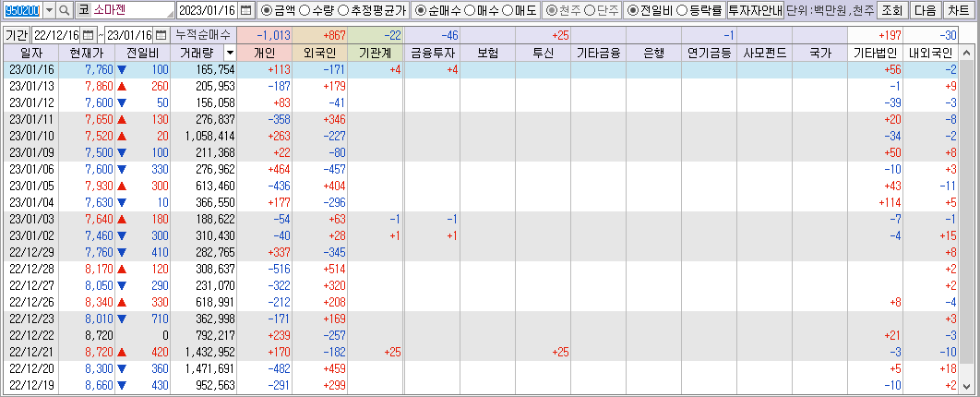Click 개인 value +464 on 23/01/06
The width and height of the screenshot is (980, 397).
266,169
